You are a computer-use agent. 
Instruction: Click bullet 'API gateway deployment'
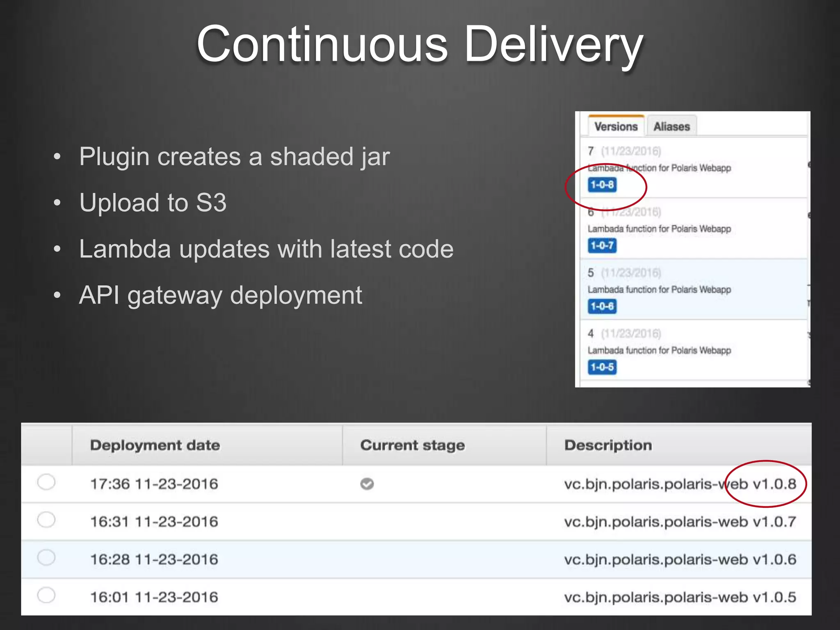220,296
